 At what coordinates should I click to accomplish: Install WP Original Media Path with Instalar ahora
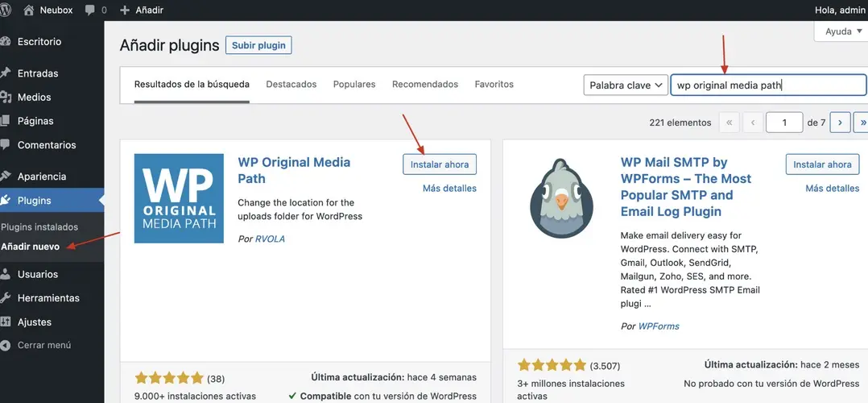pos(440,164)
